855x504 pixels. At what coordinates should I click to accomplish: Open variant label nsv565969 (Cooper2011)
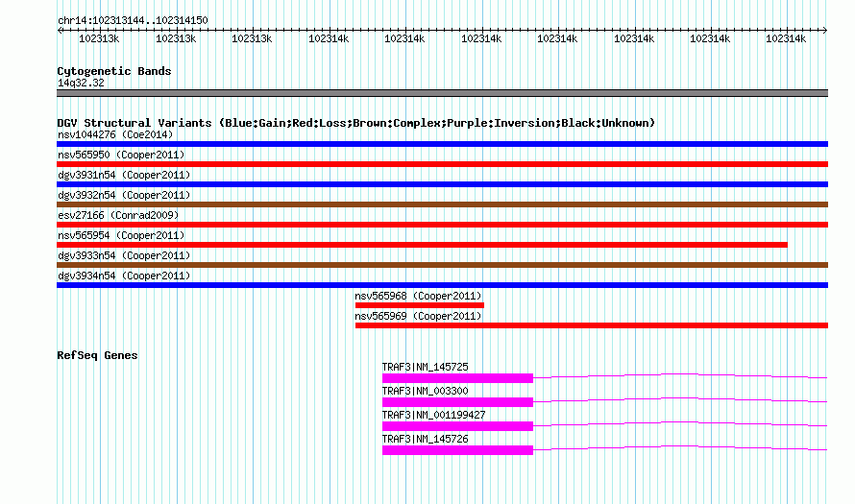[x=418, y=316]
